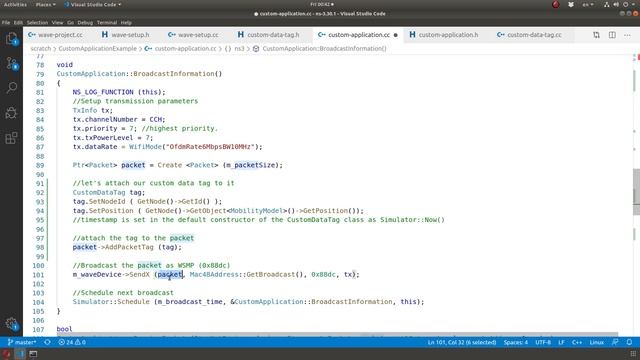Click the clock showing Fri 00:42
The width and height of the screenshot is (640, 360).
coord(322,4)
